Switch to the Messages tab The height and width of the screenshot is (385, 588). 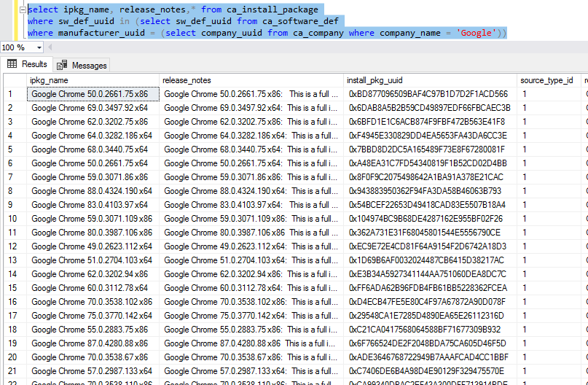coord(82,66)
